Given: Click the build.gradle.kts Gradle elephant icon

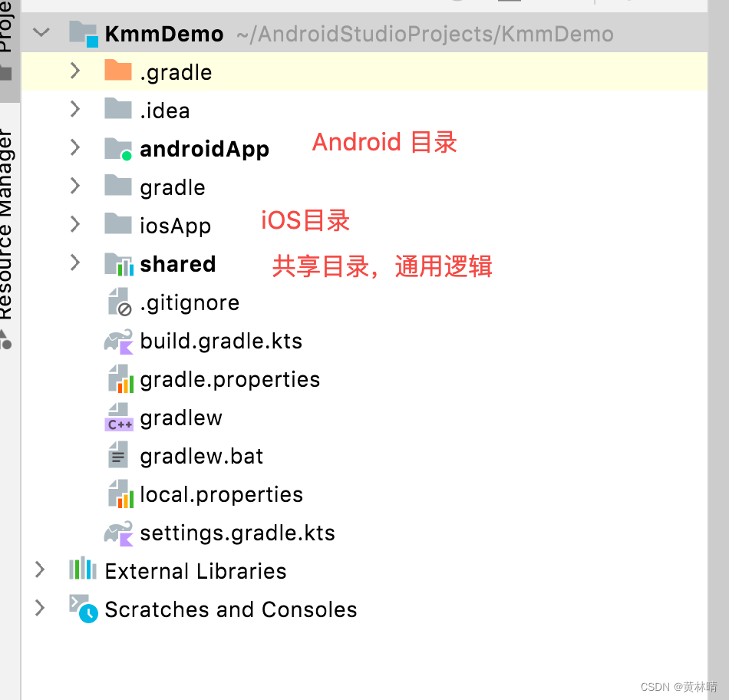Looking at the screenshot, I should pyautogui.click(x=118, y=342).
